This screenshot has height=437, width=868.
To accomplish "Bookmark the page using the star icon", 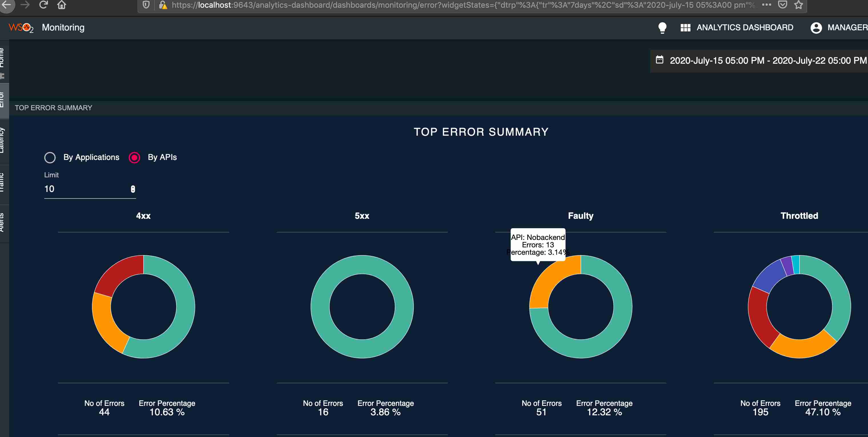I will [798, 5].
